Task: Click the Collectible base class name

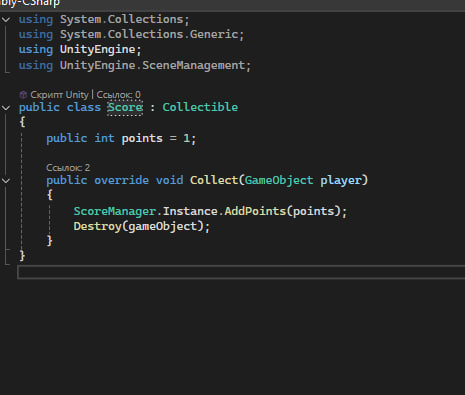Action: pos(200,107)
